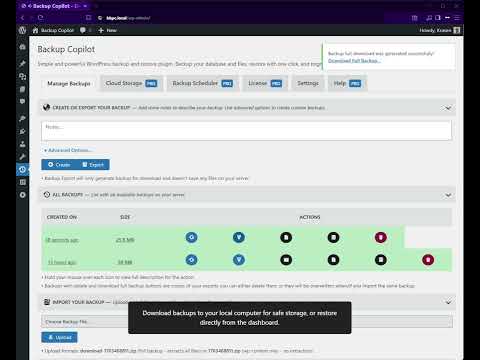The height and width of the screenshot is (360, 480).
Task: Switch to the Manage Backups tab
Action: [x=69, y=83]
